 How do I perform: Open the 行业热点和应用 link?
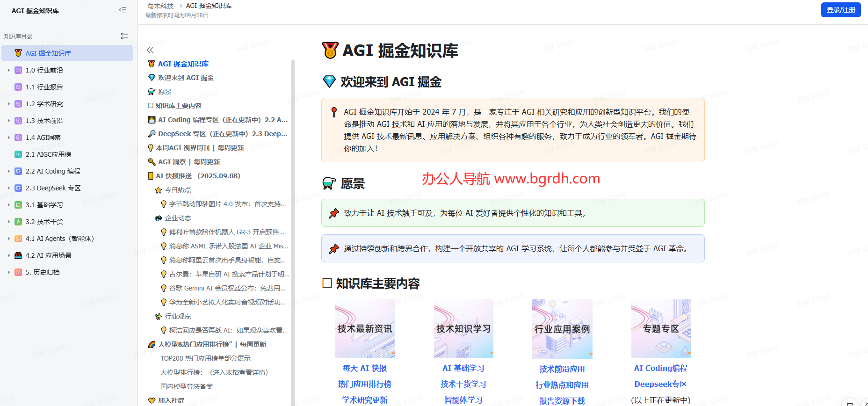tap(562, 385)
